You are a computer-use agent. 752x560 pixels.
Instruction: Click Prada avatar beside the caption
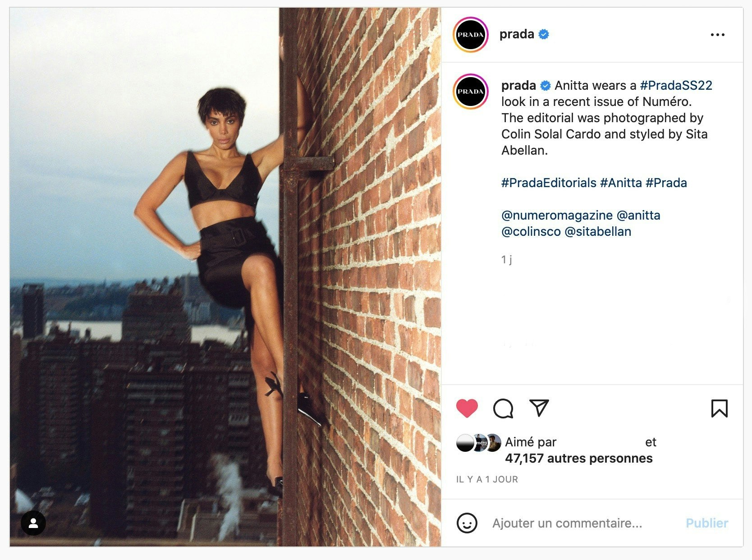click(470, 92)
